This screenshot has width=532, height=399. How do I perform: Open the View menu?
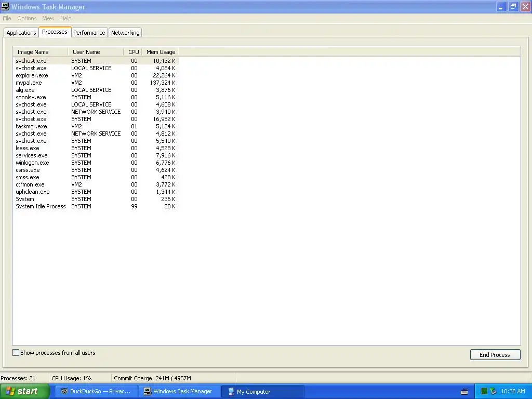click(48, 18)
